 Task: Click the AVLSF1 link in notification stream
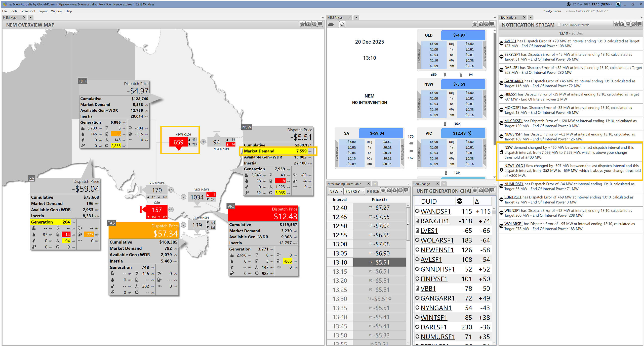[510, 41]
